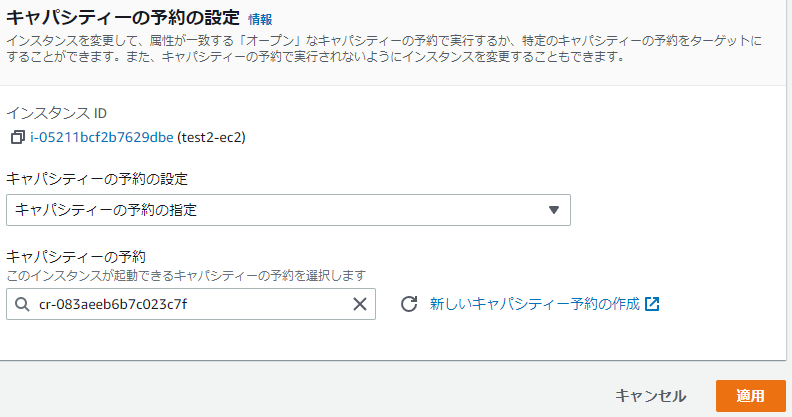
Task: Click the (test2-ec2) instance name text
Action: (x=211, y=137)
